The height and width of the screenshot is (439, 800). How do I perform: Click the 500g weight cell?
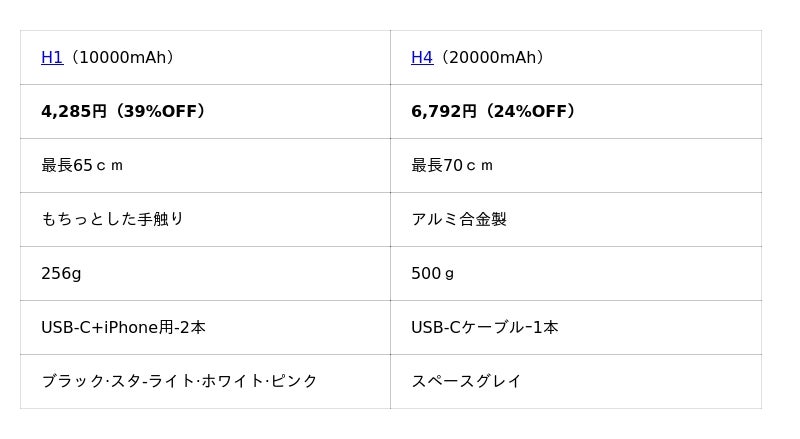[x=433, y=274]
